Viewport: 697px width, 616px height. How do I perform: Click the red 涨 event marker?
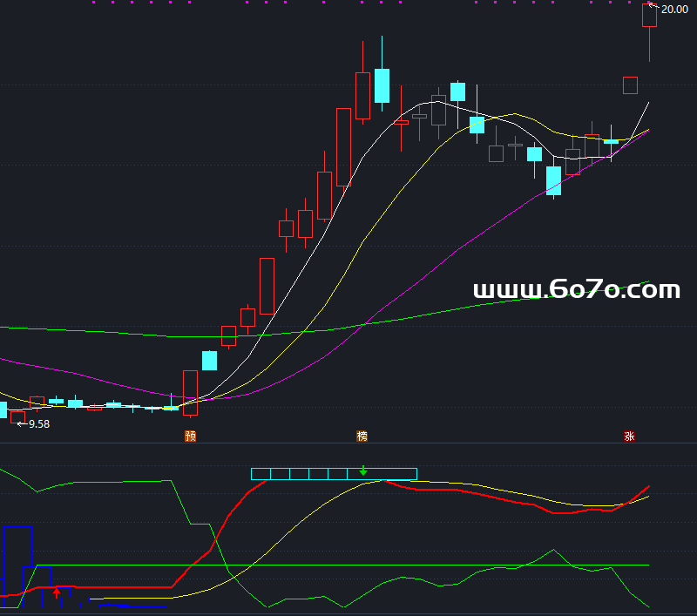tap(629, 436)
